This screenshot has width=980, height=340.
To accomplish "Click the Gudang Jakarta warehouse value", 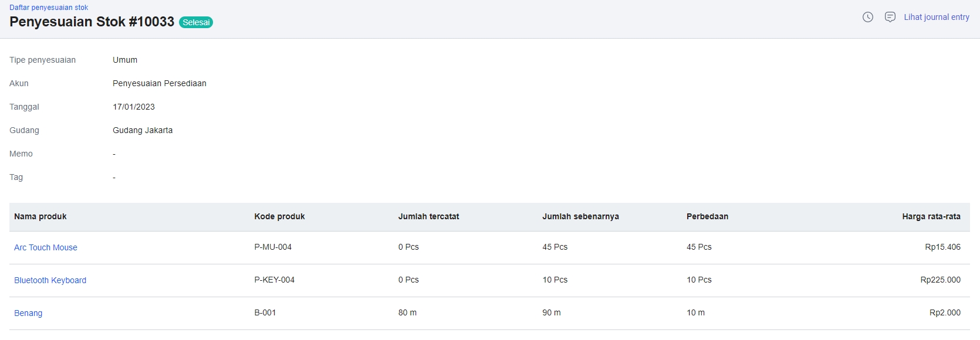I will coord(143,130).
